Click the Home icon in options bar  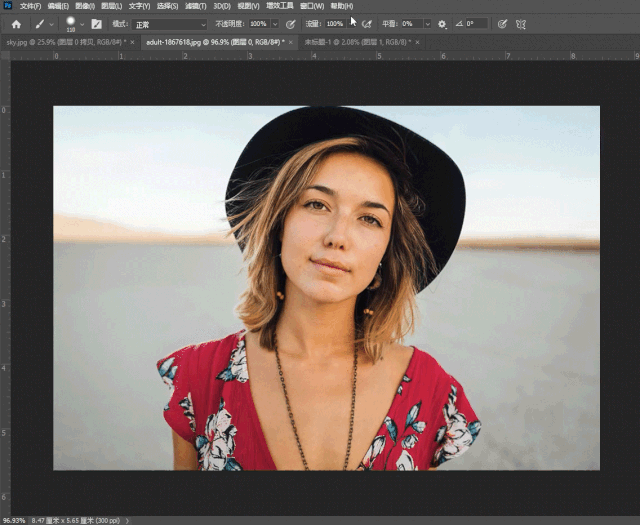(16, 24)
